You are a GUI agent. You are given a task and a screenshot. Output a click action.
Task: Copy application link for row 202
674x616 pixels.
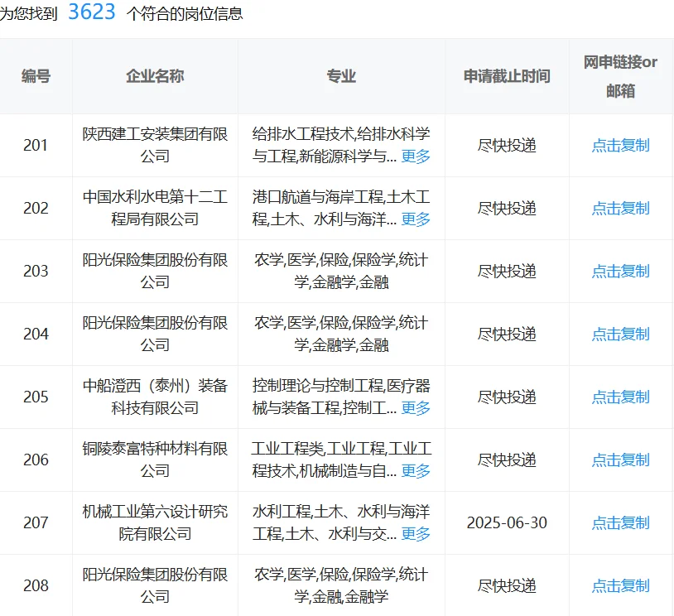tap(620, 208)
